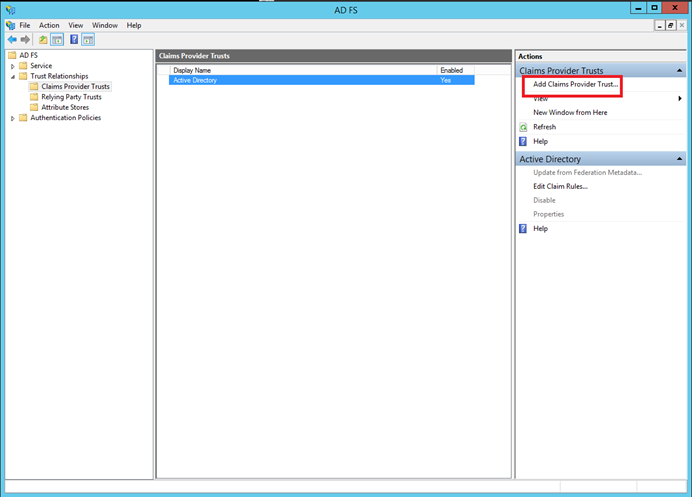Collapse the Trust Relationships tree node
This screenshot has width=692, height=497.
click(x=13, y=77)
